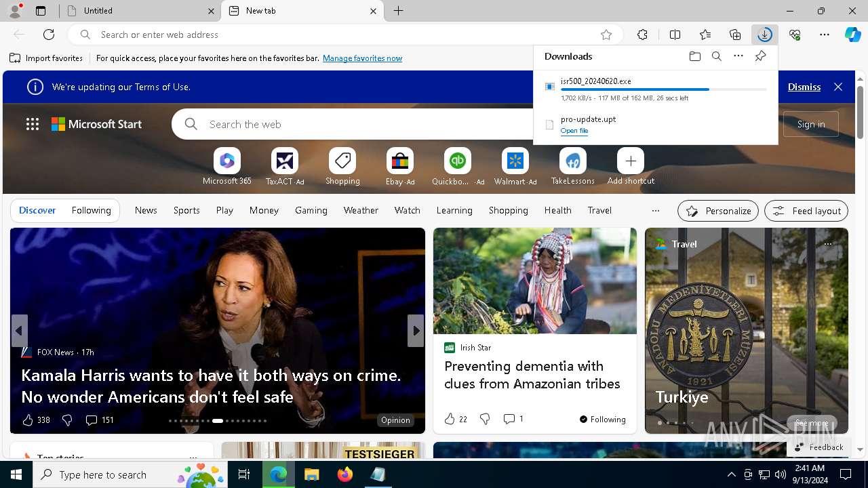Viewport: 868px width, 488px height.
Task: Open Travel card options menu
Action: point(827,244)
